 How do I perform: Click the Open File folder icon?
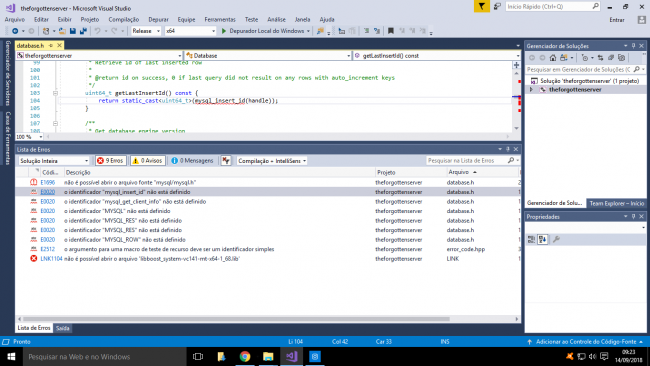click(62, 31)
